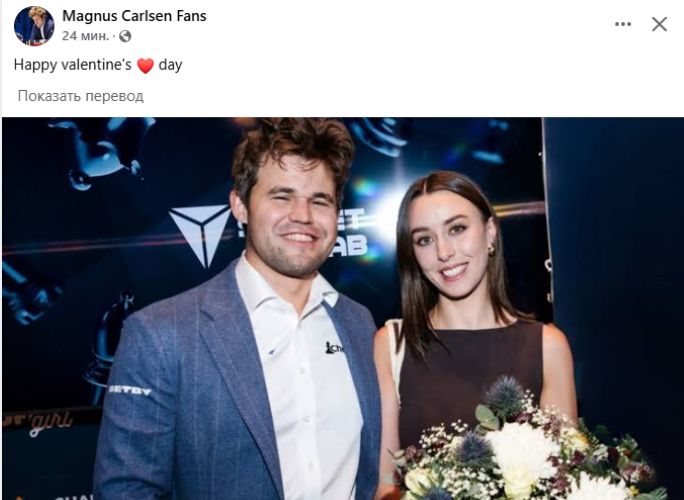This screenshot has width=684, height=500.
Task: Open the Magnus Carlsen Fans profile avatar
Action: click(x=34, y=26)
